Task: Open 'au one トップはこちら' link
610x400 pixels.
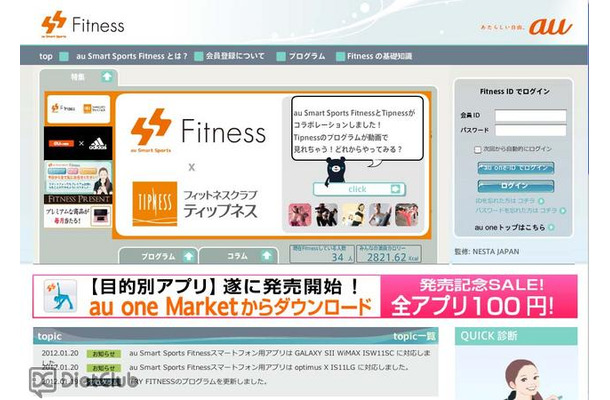Action: click(x=514, y=227)
